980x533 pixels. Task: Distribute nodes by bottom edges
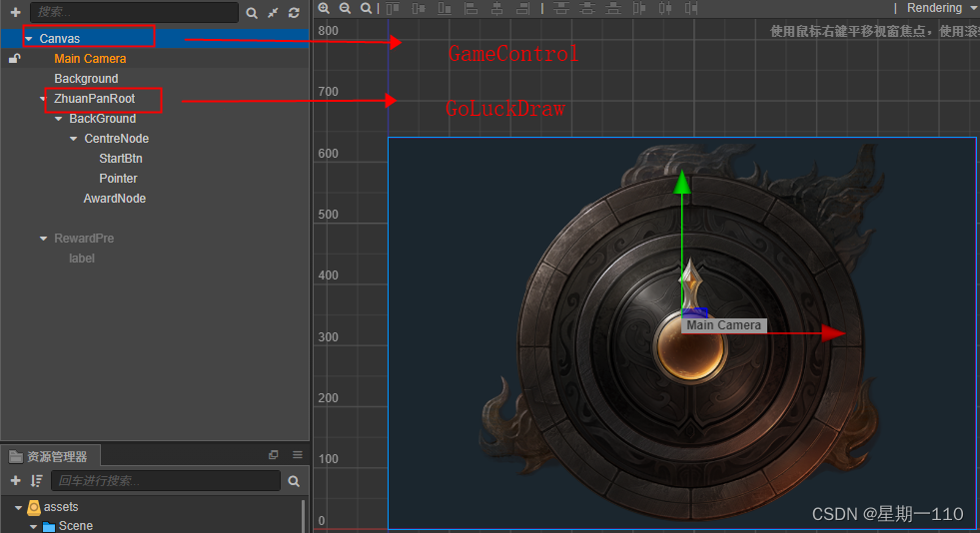click(x=613, y=8)
